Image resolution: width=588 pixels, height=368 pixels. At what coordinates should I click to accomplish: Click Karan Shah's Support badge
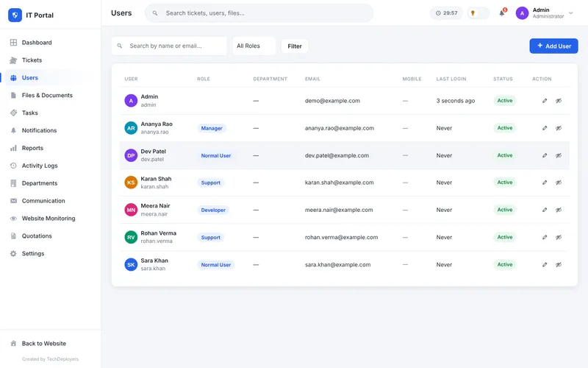click(x=210, y=183)
